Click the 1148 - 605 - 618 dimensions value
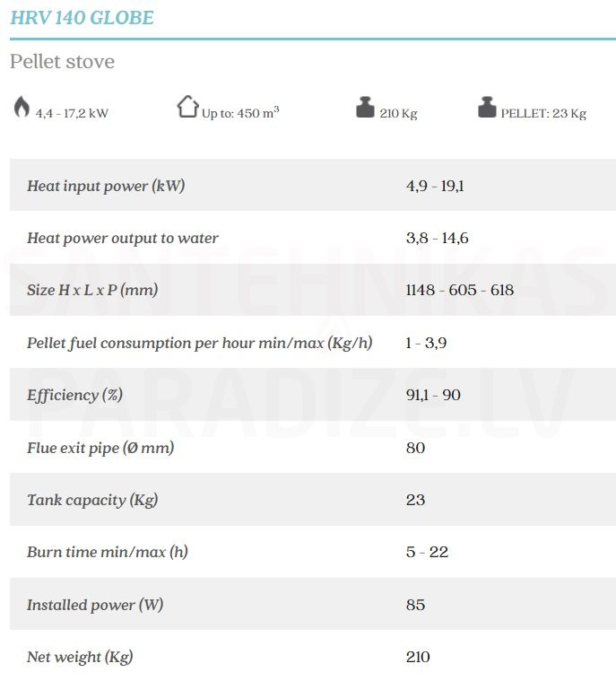 (x=460, y=290)
